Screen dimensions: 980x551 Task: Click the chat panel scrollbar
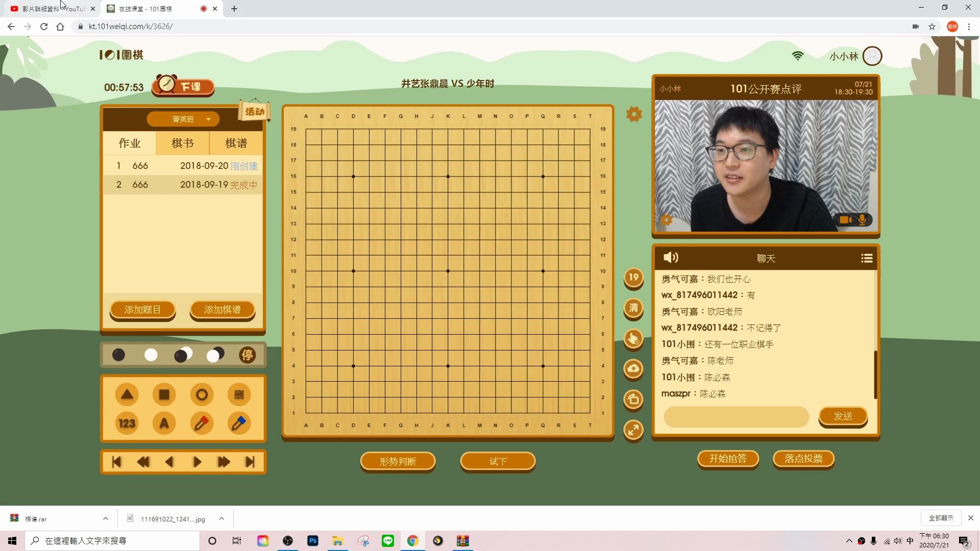pyautogui.click(x=875, y=375)
